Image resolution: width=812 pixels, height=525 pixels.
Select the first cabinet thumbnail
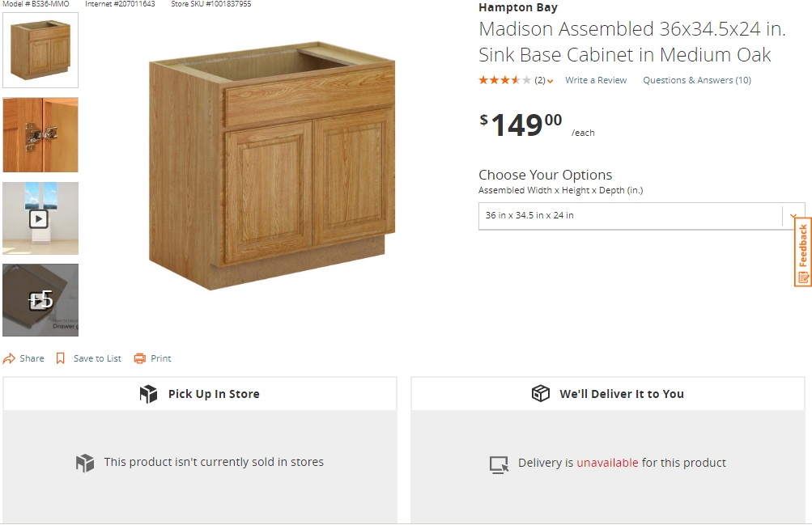(x=40, y=50)
